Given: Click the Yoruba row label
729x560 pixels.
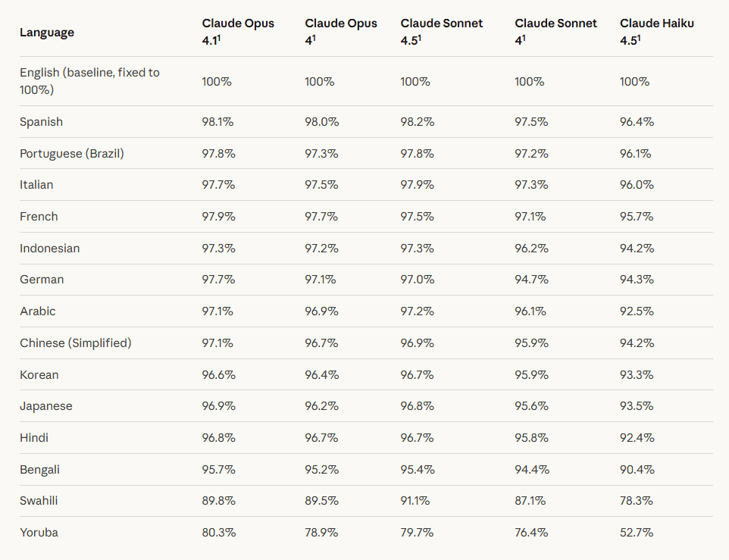Looking at the screenshot, I should coord(39,533).
